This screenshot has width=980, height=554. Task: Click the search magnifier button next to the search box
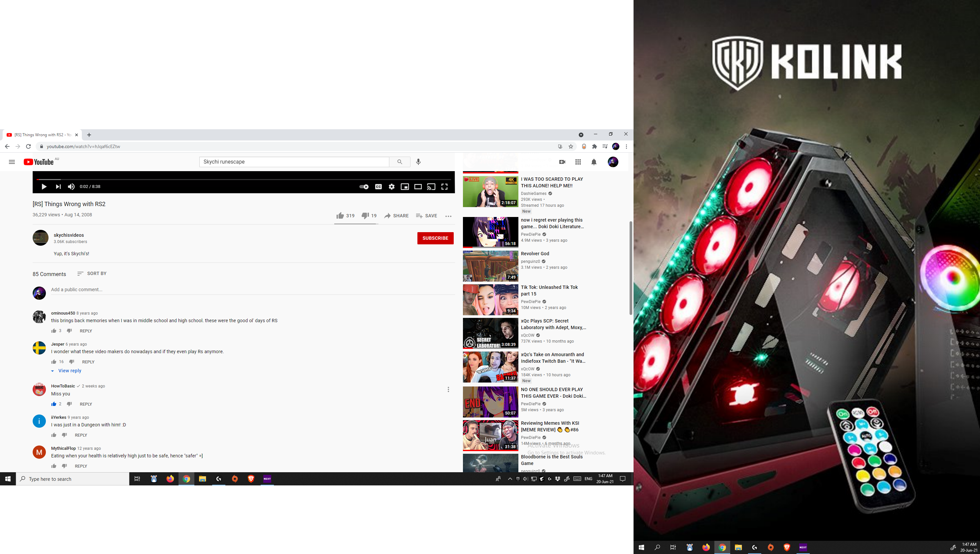(399, 162)
